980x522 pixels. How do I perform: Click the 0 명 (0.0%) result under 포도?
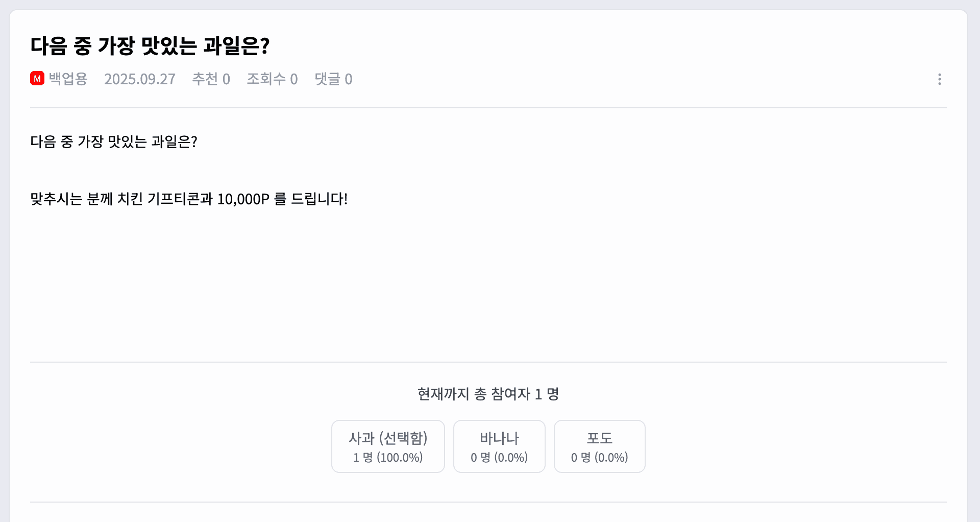pos(599,458)
